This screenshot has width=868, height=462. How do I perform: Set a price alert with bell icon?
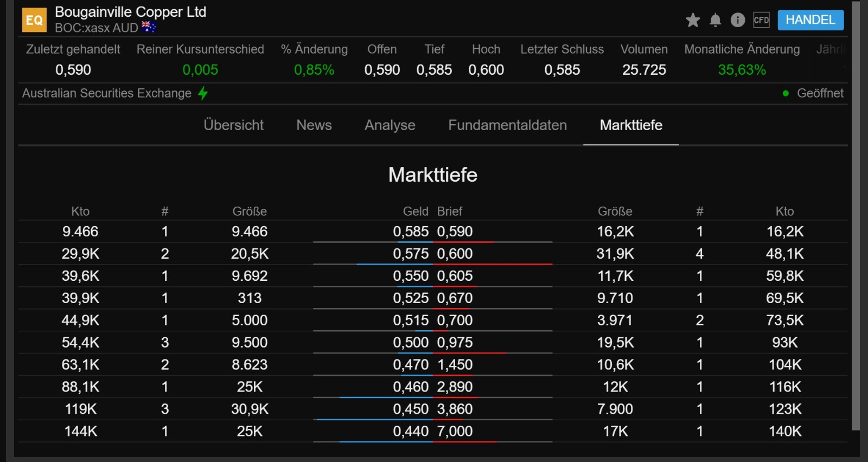tap(716, 20)
